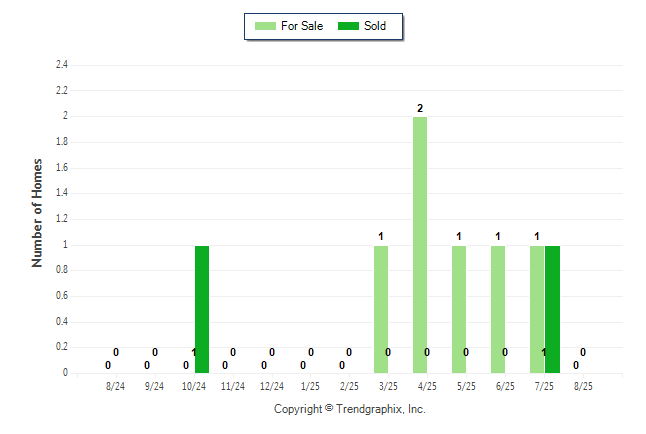Click the 12/24 x-axis label

pos(272,386)
